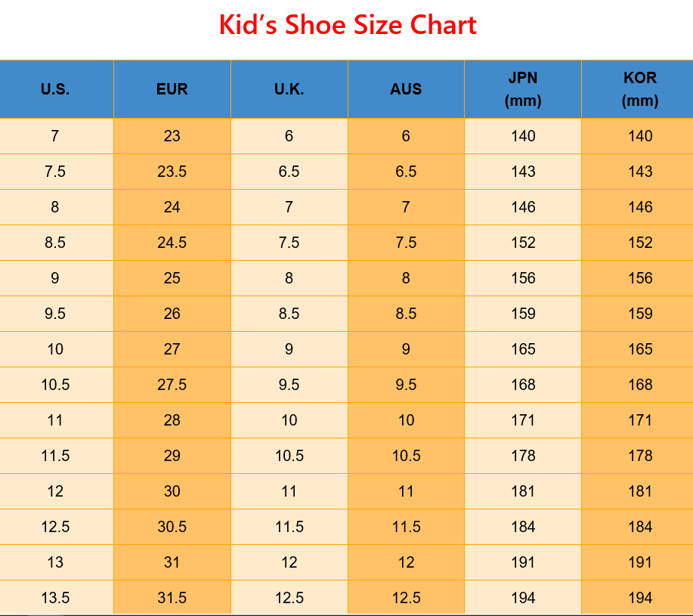Select the U.S. 10.5 cell
Image resolution: width=693 pixels, height=616 pixels.
(55, 385)
